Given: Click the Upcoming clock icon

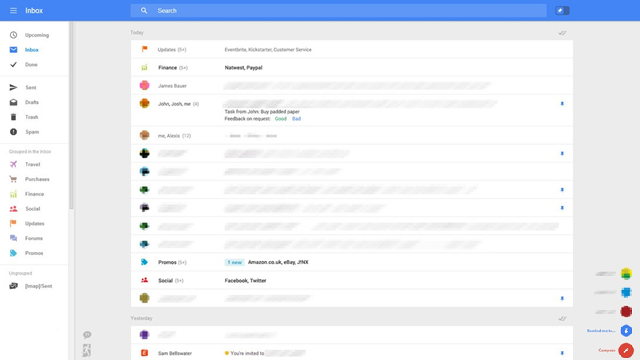Looking at the screenshot, I should [13, 35].
